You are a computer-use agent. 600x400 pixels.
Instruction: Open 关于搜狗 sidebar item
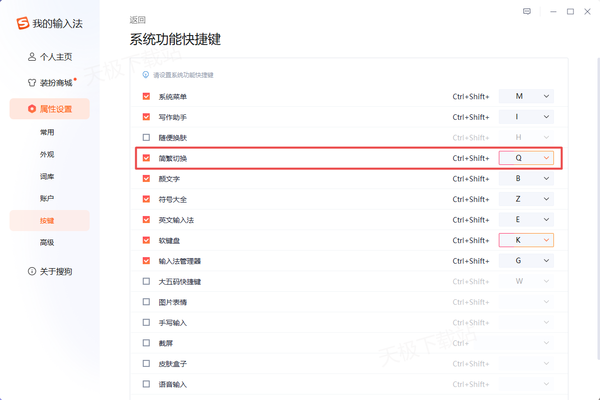[x=50, y=271]
